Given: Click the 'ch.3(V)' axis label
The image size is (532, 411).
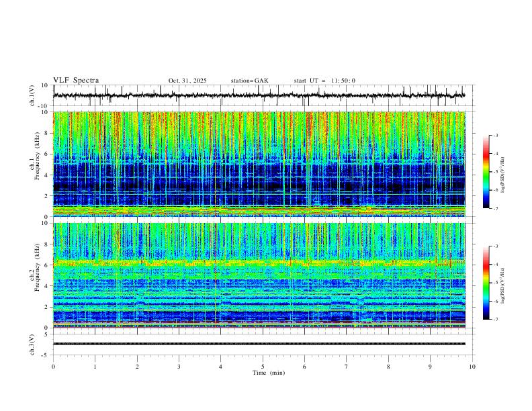Looking at the screenshot, I should tap(32, 345).
